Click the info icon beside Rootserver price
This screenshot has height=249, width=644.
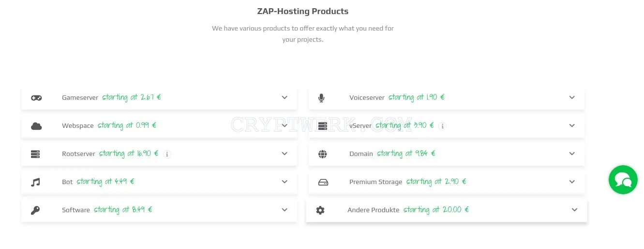167,154
